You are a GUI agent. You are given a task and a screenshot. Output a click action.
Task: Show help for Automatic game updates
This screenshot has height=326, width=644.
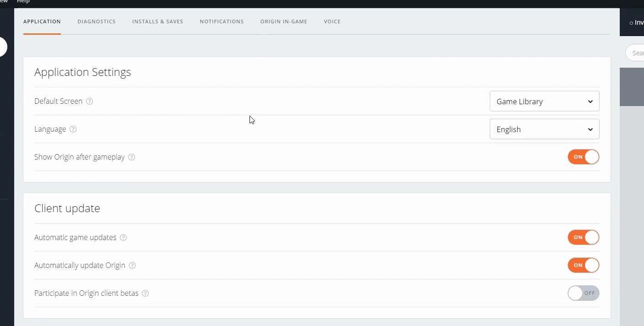(x=124, y=238)
